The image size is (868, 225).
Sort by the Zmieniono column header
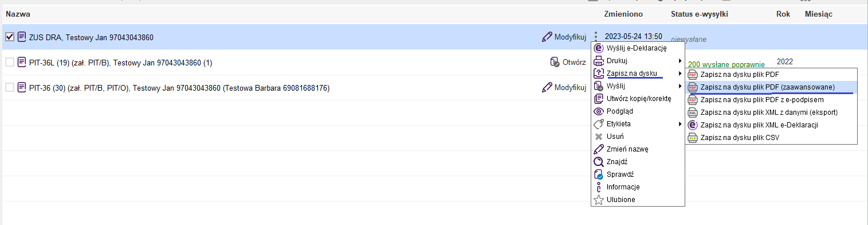pyautogui.click(x=623, y=13)
